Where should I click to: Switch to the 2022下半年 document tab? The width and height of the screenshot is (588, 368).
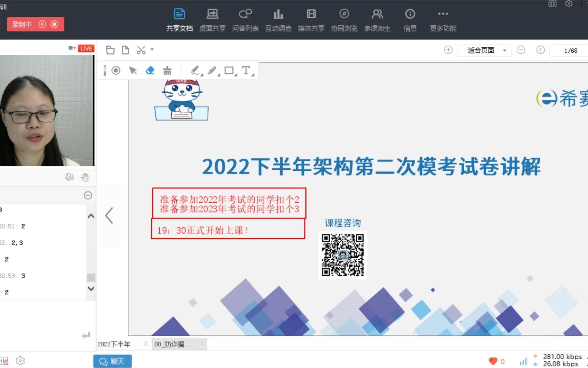tap(117, 344)
